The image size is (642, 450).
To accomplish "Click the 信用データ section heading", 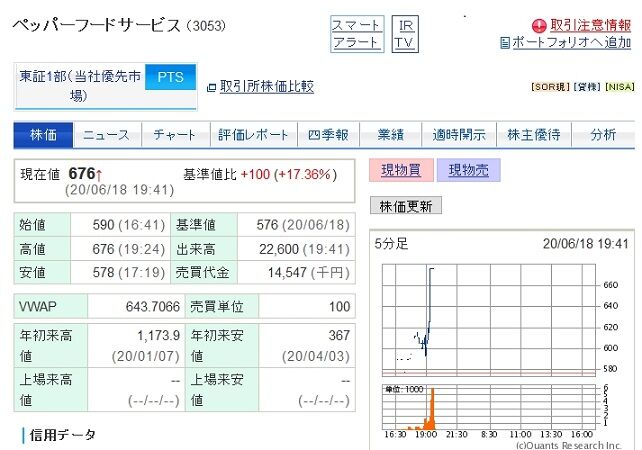I will [x=63, y=435].
